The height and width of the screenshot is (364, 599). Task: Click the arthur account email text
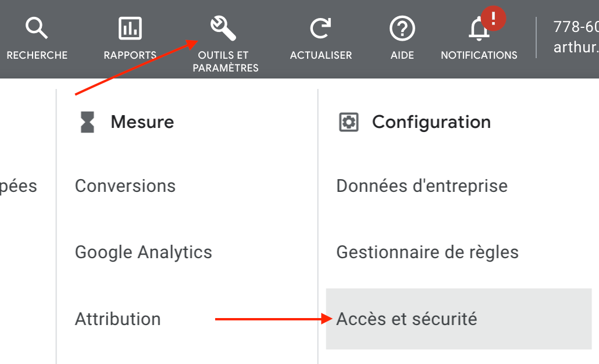click(575, 47)
